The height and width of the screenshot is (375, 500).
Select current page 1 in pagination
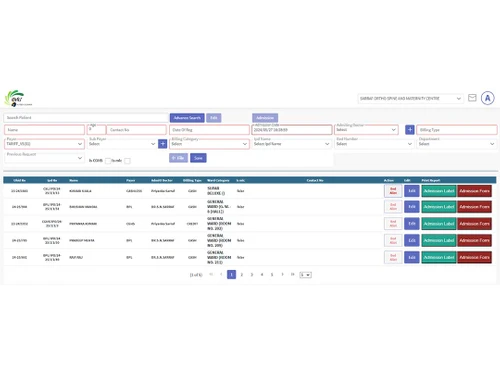point(231,274)
